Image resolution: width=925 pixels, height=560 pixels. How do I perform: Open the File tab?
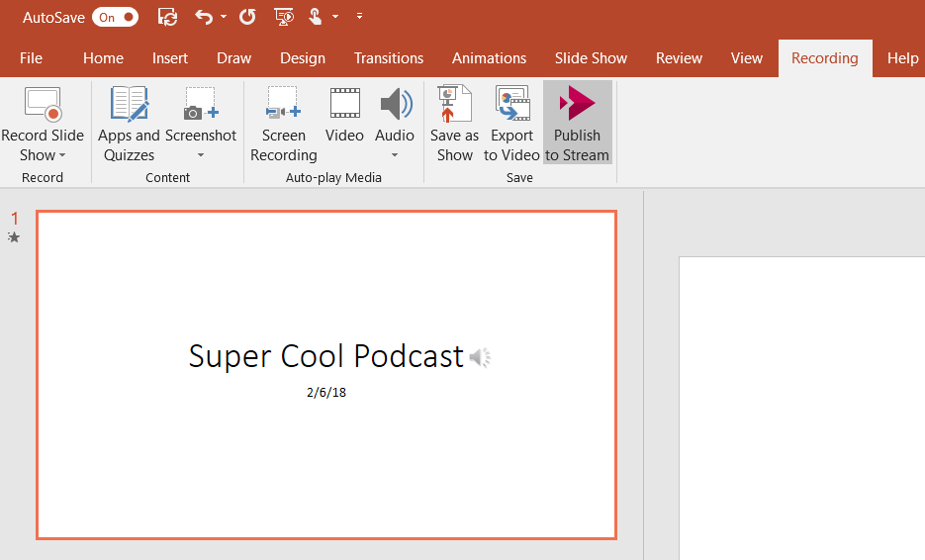point(31,57)
